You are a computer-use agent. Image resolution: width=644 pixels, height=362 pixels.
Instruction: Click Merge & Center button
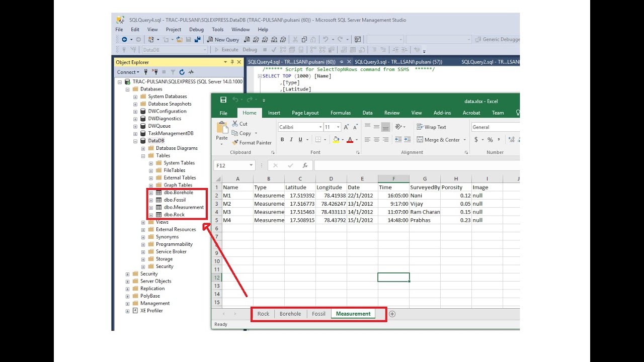438,140
